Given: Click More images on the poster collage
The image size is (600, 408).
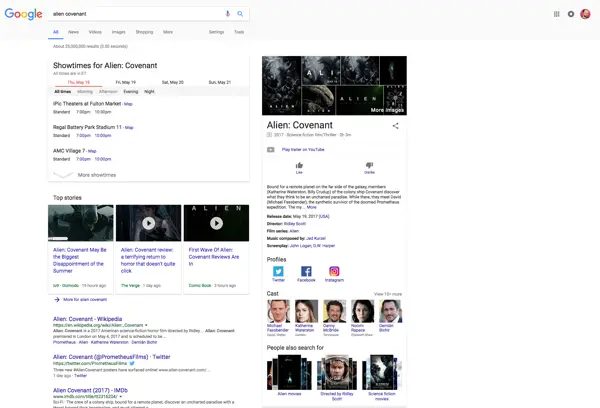Looking at the screenshot, I should click(x=387, y=110).
